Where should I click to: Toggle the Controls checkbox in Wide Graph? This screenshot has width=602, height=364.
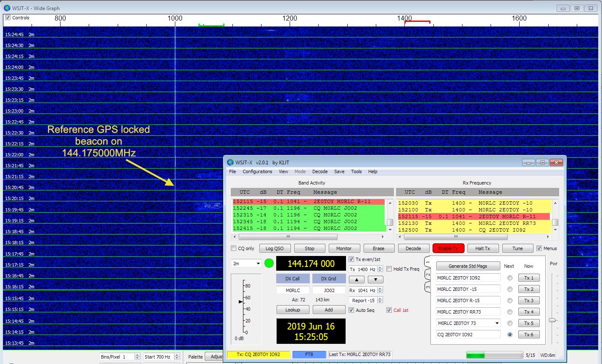8,18
